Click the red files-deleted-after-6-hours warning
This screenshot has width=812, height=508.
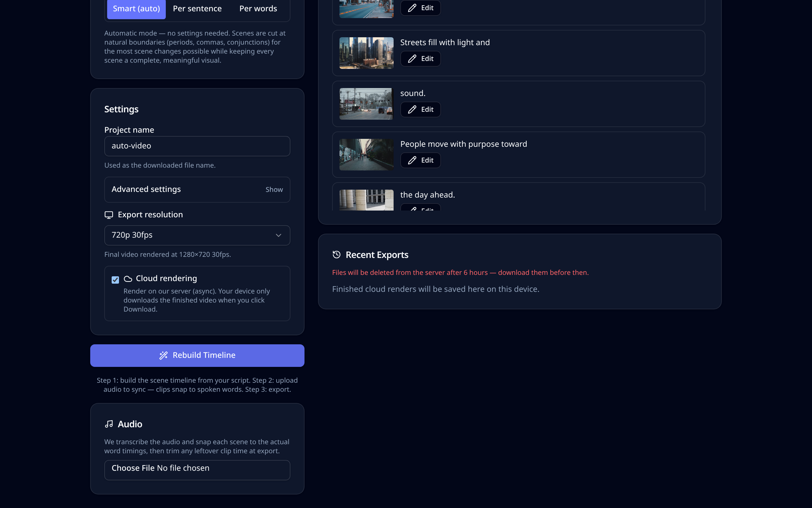[460, 272]
